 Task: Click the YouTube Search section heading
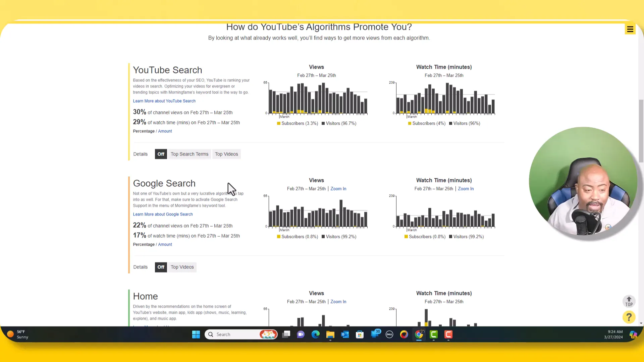167,70
